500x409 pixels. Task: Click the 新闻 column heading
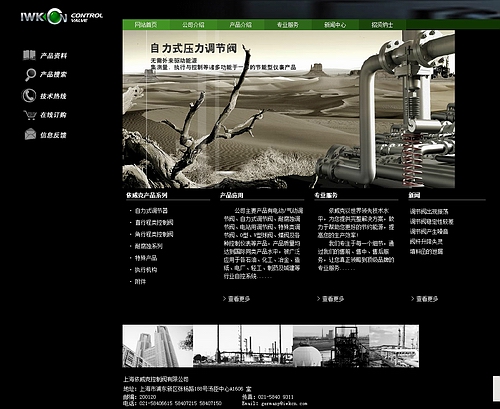(414, 195)
